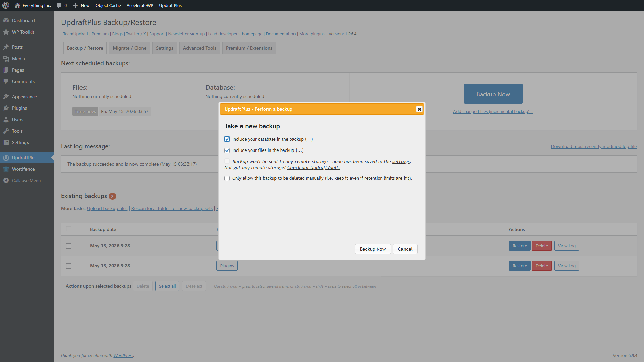Open More plugins link

click(312, 34)
